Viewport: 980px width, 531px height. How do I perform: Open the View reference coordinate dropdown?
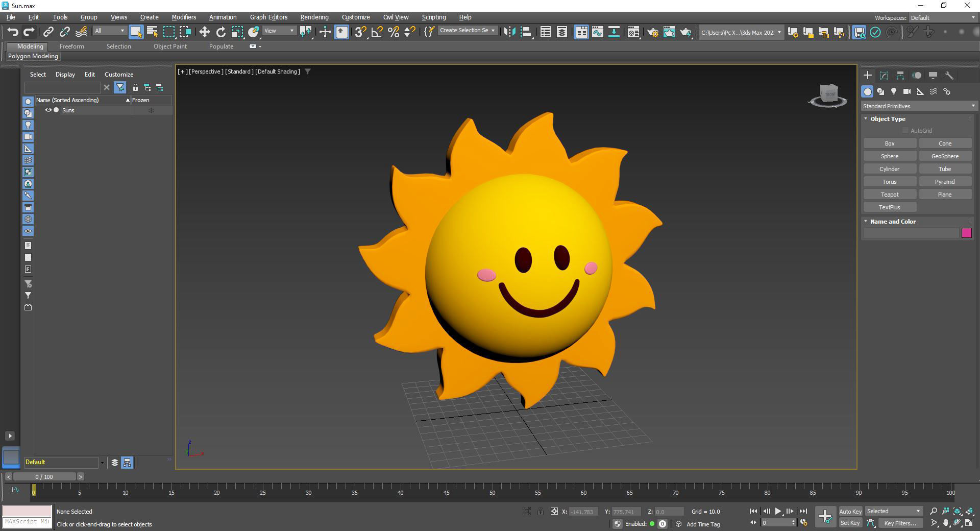(x=279, y=31)
